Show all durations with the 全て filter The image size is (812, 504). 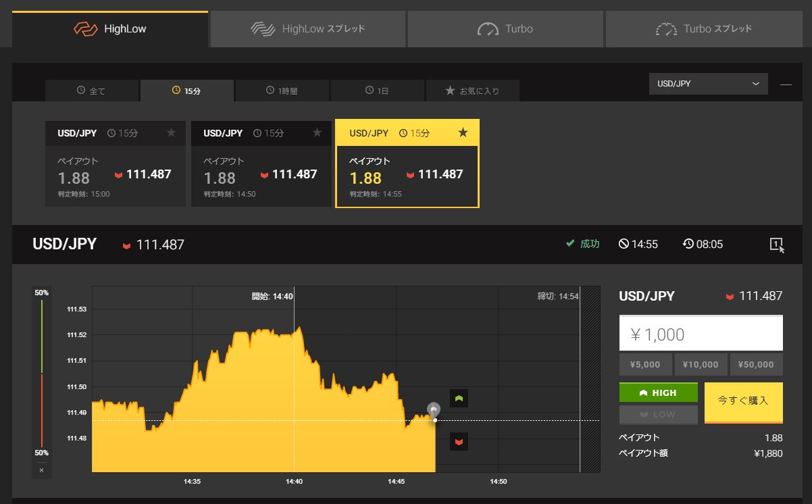[x=92, y=91]
